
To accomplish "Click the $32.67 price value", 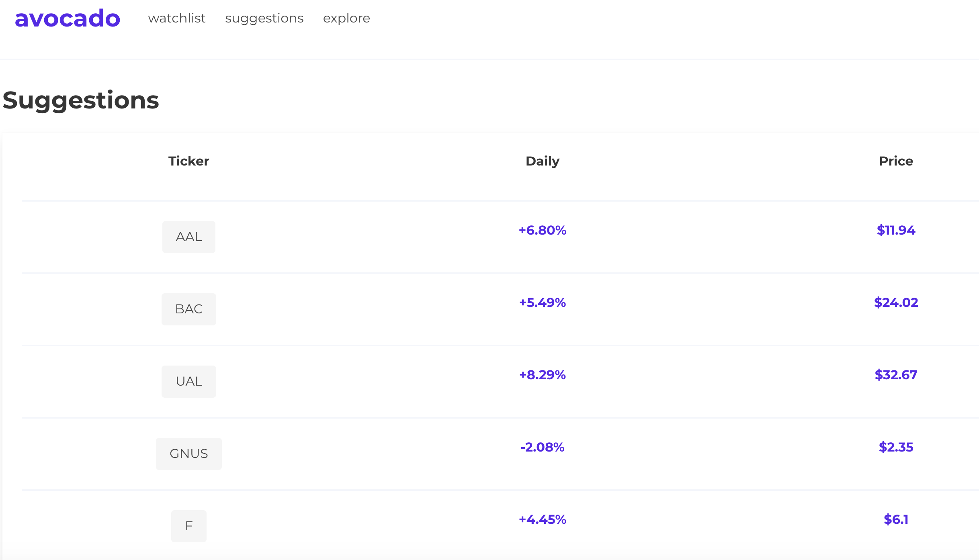I will click(896, 375).
